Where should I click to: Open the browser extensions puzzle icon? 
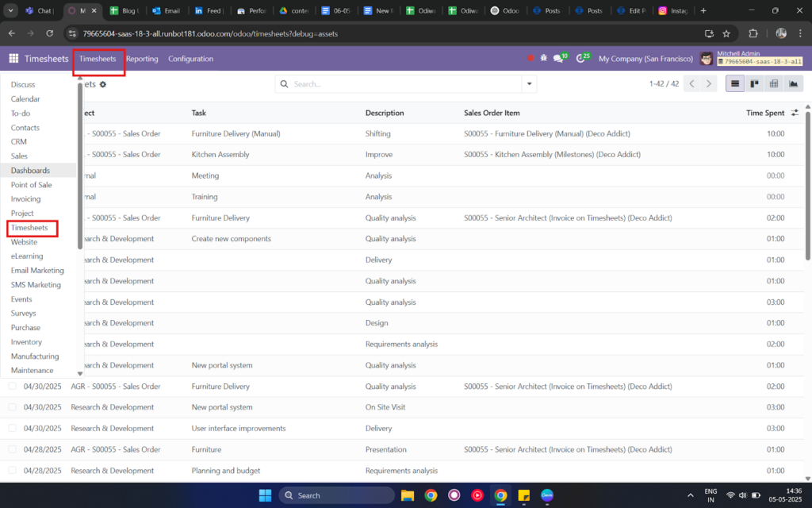click(753, 33)
